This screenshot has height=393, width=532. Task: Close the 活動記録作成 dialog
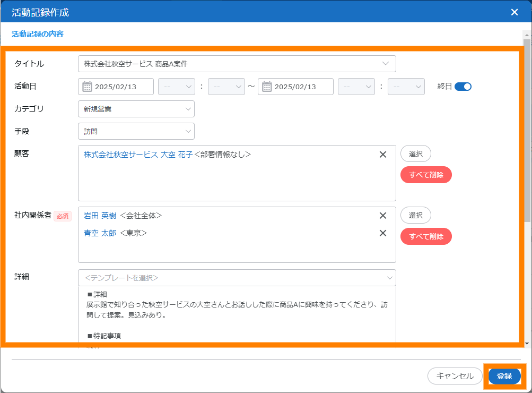click(514, 12)
